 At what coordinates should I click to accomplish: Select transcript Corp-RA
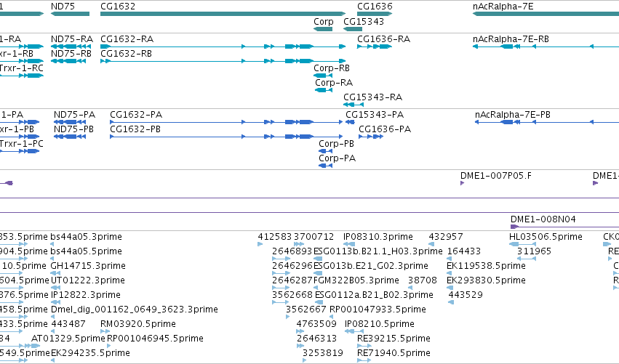[x=334, y=83]
